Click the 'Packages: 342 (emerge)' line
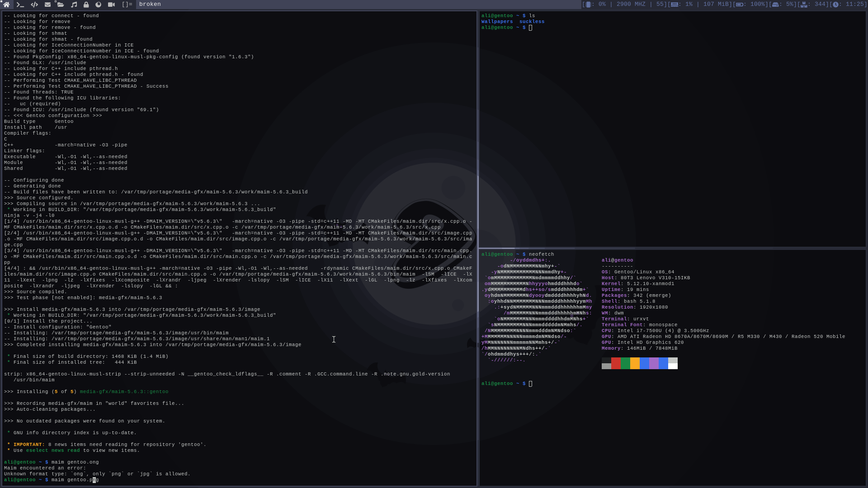 (x=636, y=296)
